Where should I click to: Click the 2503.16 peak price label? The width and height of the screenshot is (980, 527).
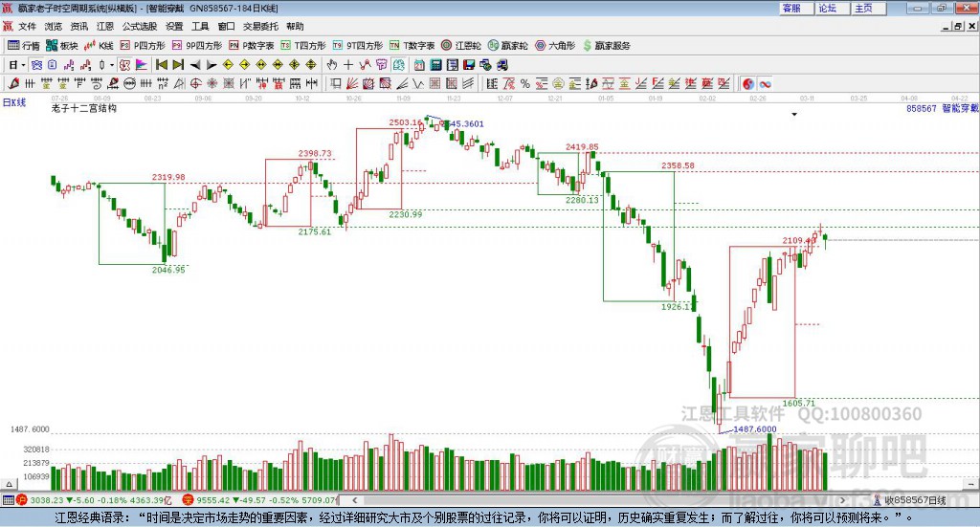pos(405,122)
